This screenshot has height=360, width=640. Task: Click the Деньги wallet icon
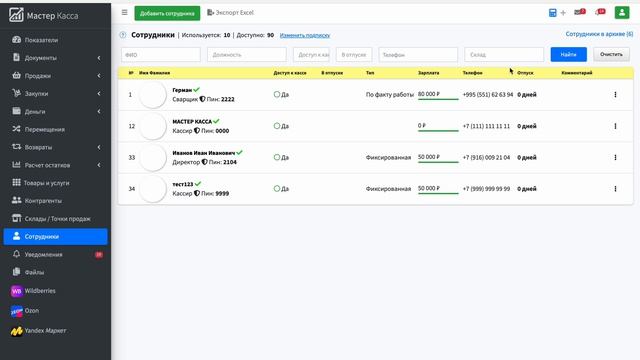(16, 111)
